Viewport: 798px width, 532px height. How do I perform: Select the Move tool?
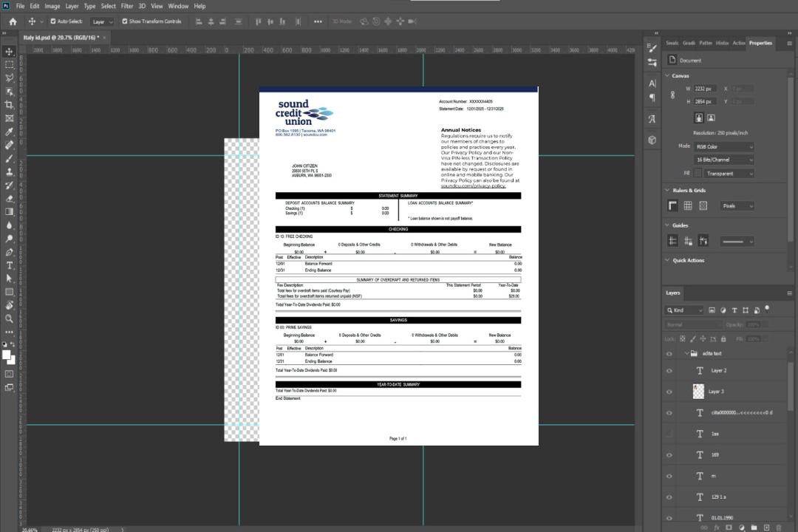9,52
